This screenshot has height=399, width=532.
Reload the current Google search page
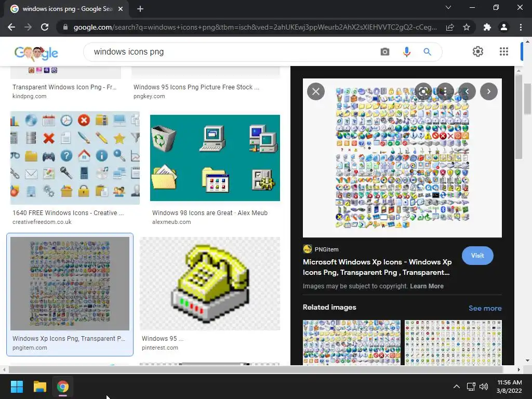point(45,27)
